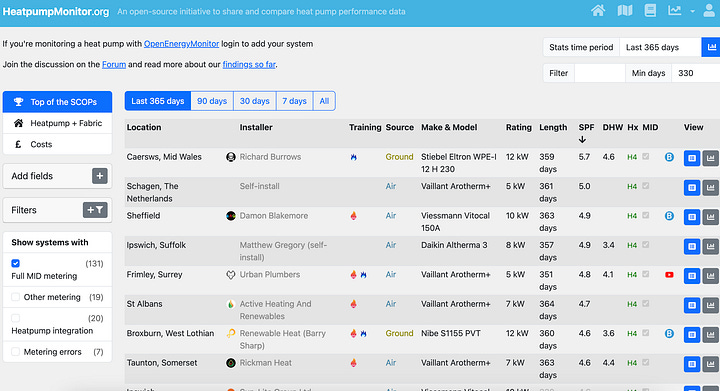This screenshot has width=720, height=391.
Task: Toggle MID checkbox in Frimley row
Action: click(x=646, y=274)
